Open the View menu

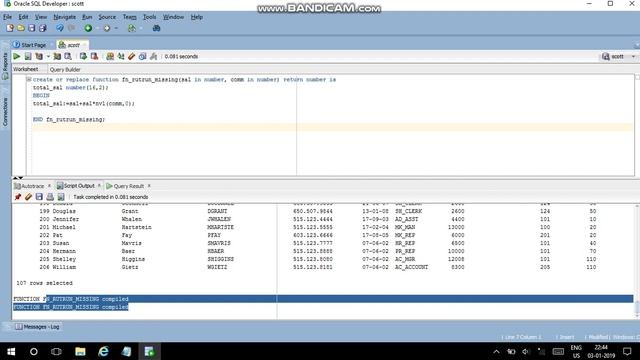click(40, 17)
